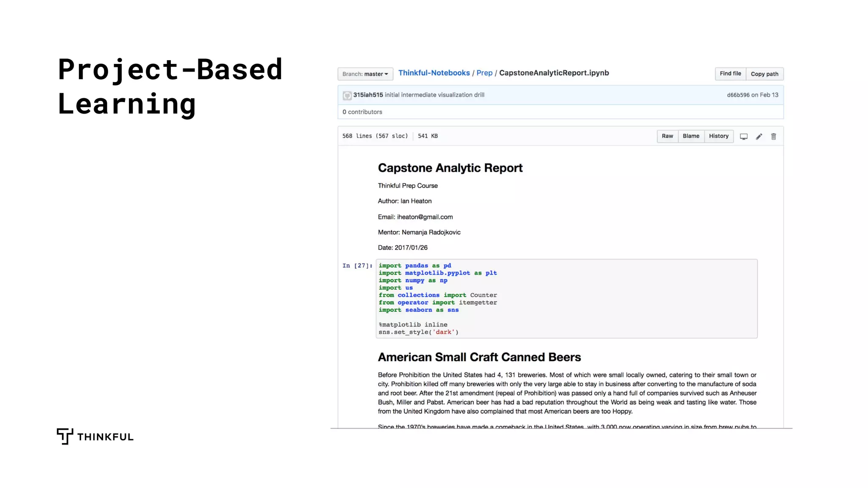The height and width of the screenshot is (488, 868).
Task: Click the Capstone Analytic Report heading
Action: click(450, 168)
